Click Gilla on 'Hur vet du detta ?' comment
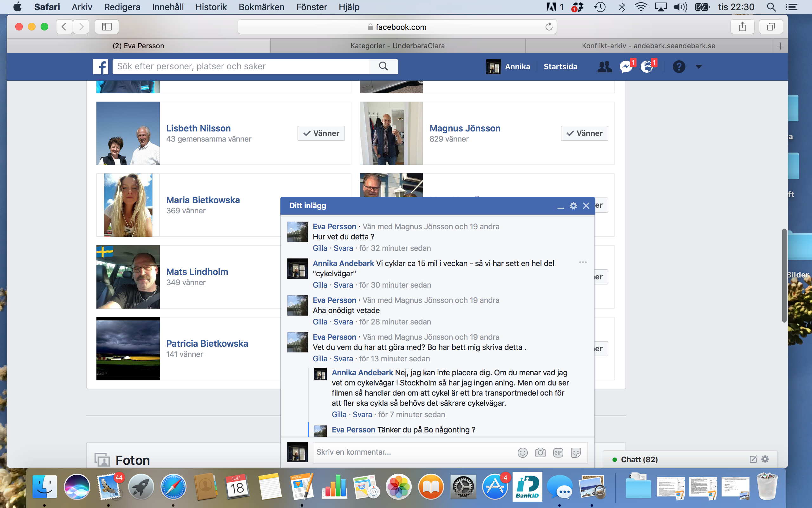Viewport: 812px width, 508px height. (x=320, y=248)
